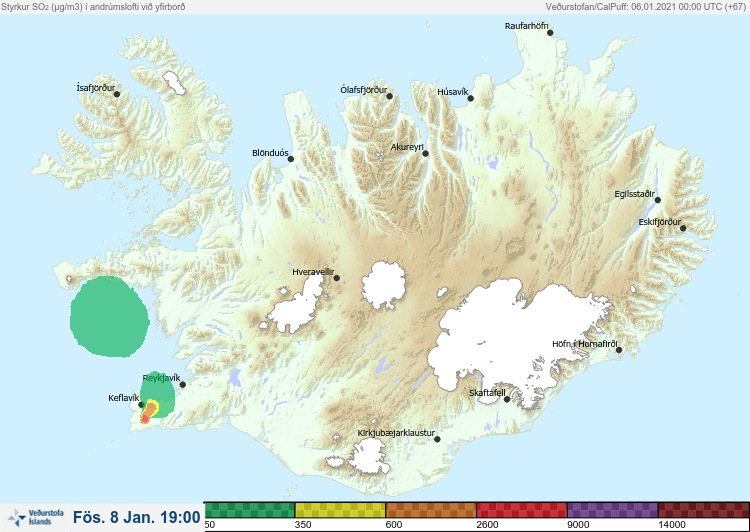
Task: Click the purple 9000 legend swatch
Action: pyautogui.click(x=612, y=510)
